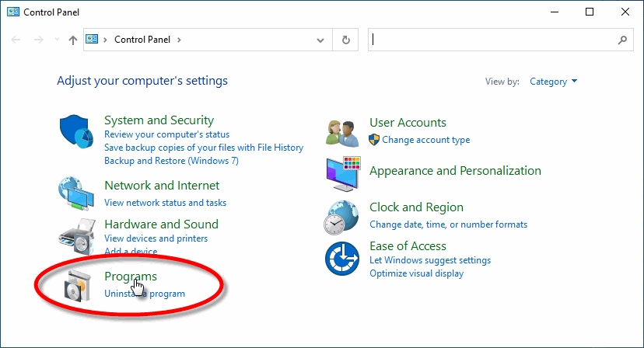The width and height of the screenshot is (644, 348).
Task: Click the Hardware and Sound printer icon
Action: tap(76, 234)
